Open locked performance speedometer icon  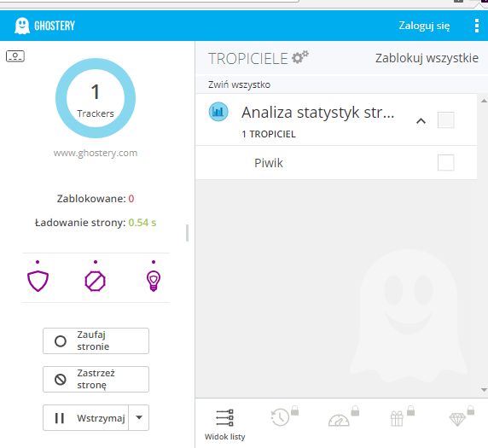pos(339,419)
